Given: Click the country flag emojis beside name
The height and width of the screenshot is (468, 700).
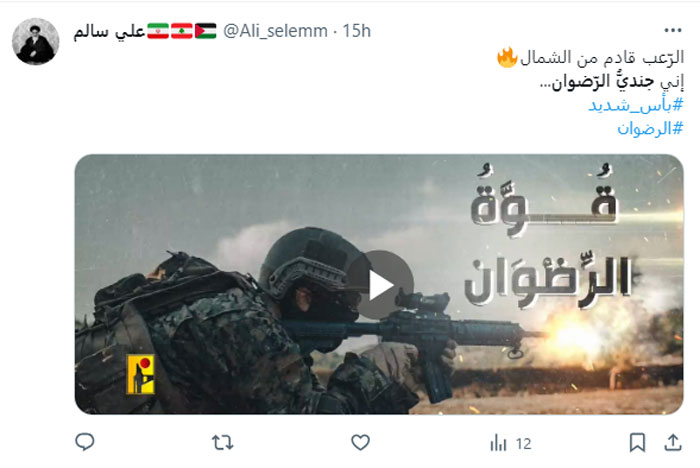Looking at the screenshot, I should [182, 31].
